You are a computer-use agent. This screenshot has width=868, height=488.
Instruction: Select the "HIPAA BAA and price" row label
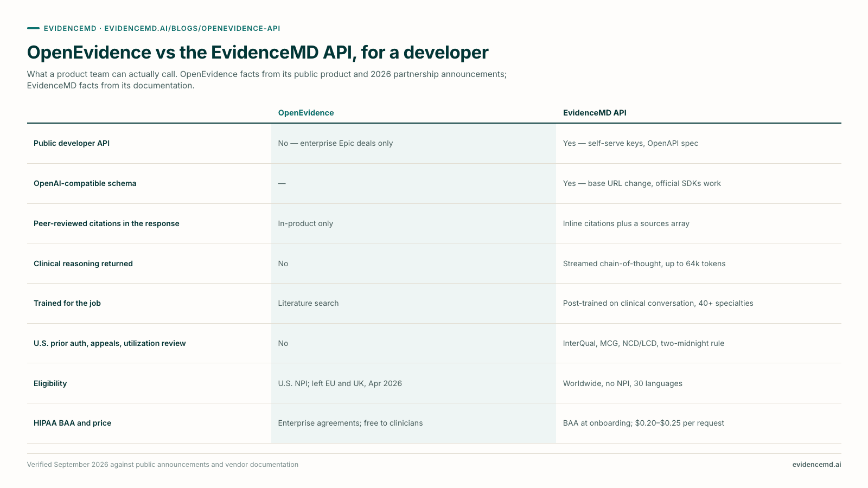pos(72,423)
